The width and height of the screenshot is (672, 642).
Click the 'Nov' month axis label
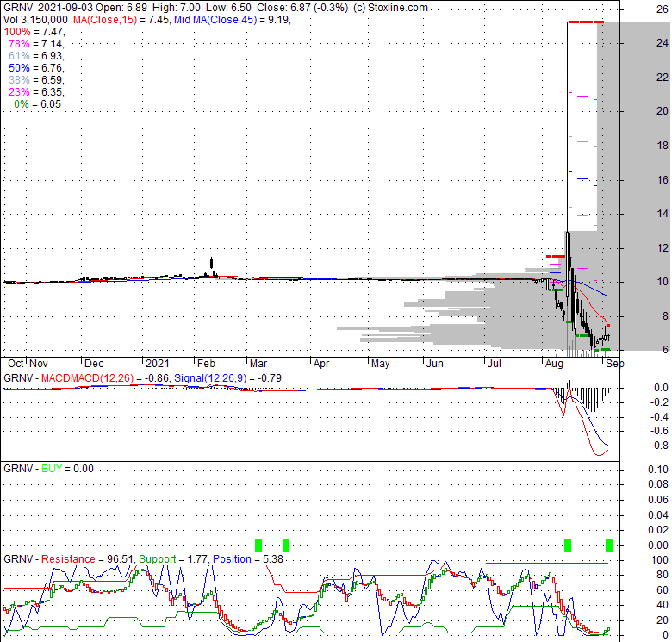tap(39, 364)
